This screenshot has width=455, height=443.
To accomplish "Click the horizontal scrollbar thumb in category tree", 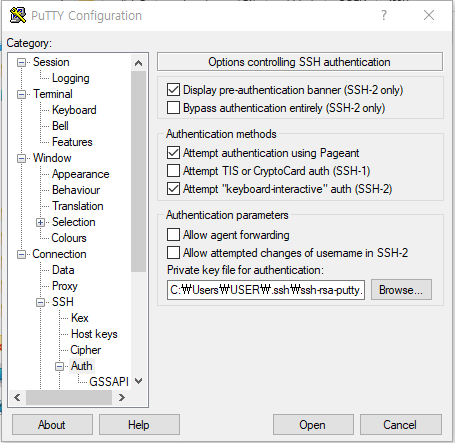I will click(x=69, y=397).
